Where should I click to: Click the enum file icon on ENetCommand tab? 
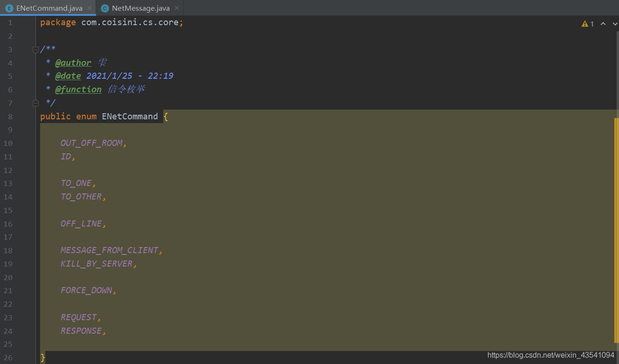(x=9, y=8)
